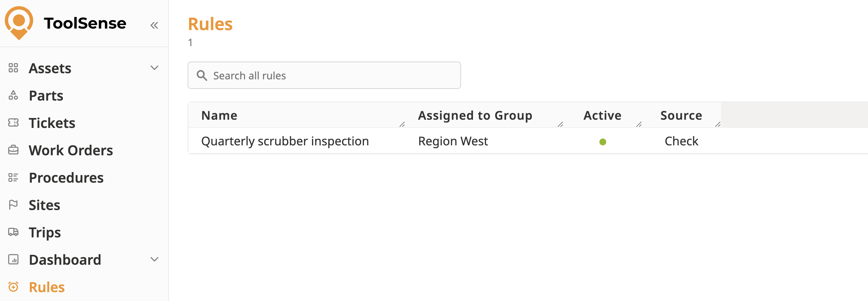Sort by Assigned to Group column
This screenshot has width=868, height=301.
point(475,116)
